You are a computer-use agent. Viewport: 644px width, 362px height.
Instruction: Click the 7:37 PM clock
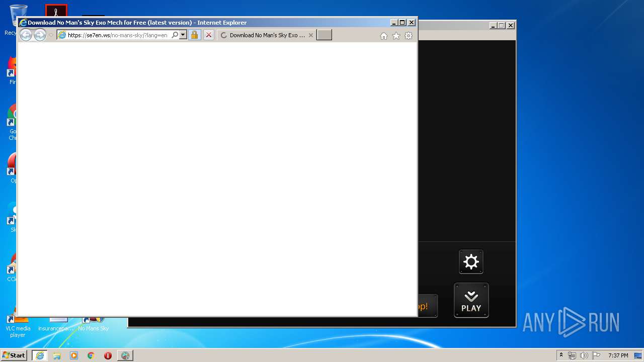click(618, 355)
